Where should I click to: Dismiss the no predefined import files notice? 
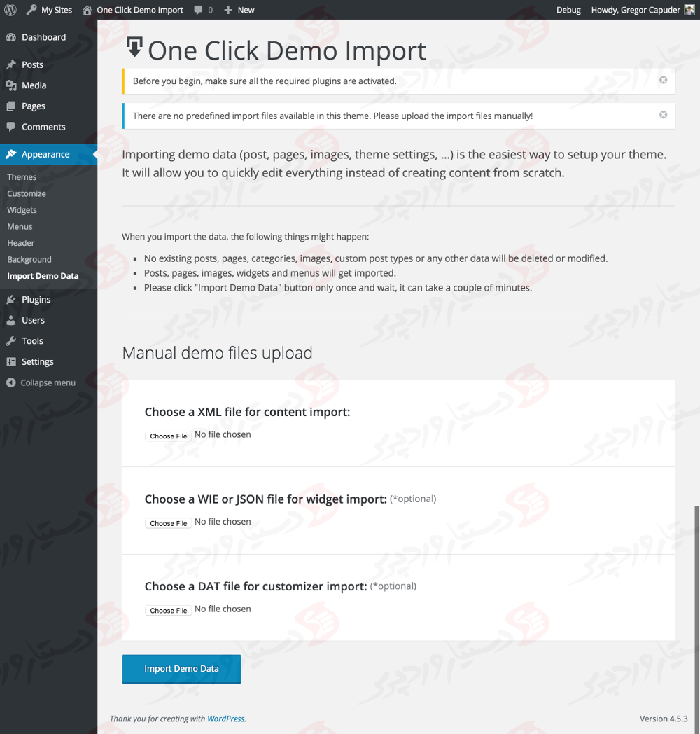tap(663, 115)
